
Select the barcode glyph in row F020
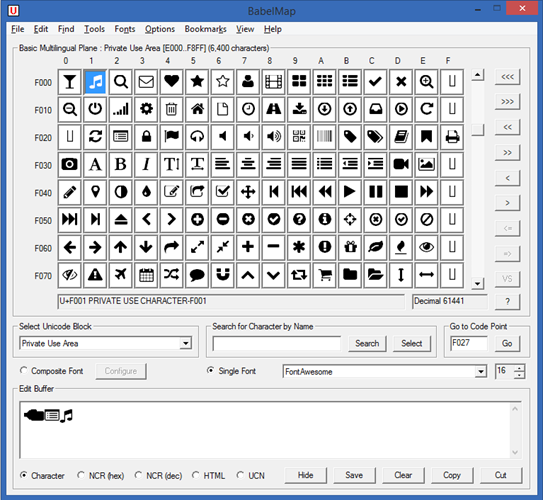324,137
